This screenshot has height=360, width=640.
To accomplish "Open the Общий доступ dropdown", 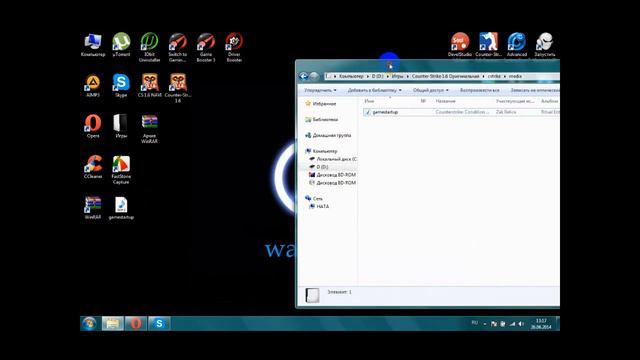I will pyautogui.click(x=431, y=90).
